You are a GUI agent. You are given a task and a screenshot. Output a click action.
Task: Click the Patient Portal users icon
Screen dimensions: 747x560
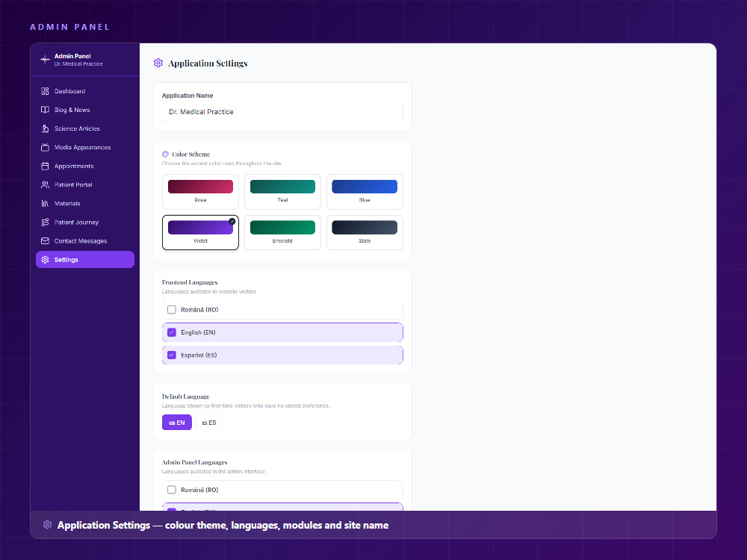click(x=45, y=184)
